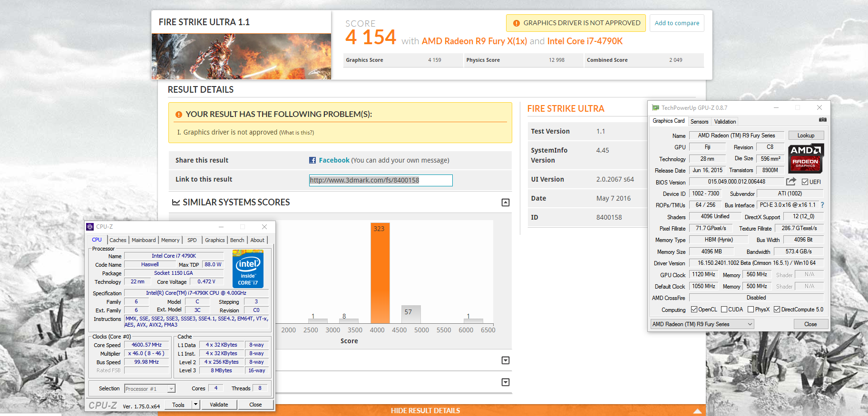
Task: Toggle the OpenCL checkbox
Action: 694,310
